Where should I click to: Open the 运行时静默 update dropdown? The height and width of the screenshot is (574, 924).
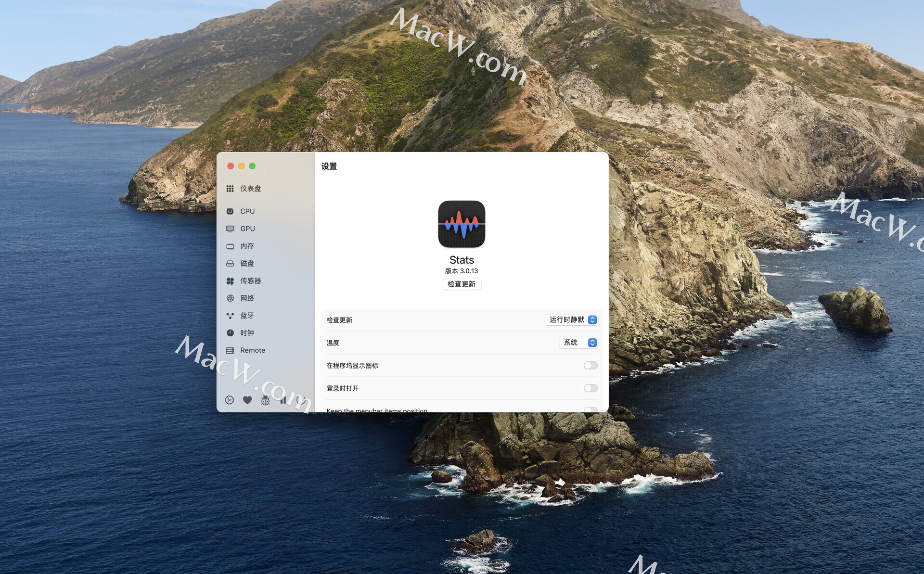click(571, 320)
